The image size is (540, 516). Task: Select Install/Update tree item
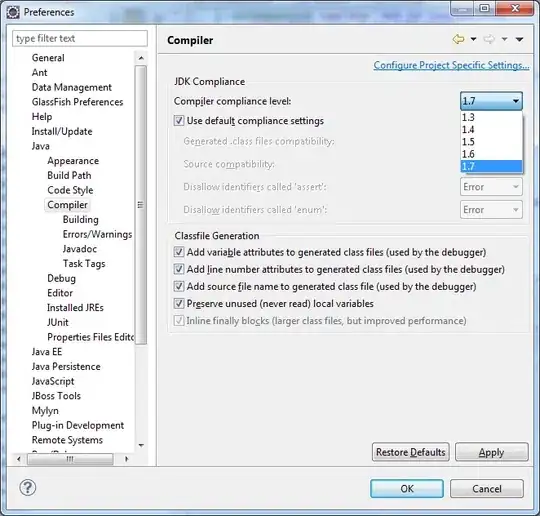tap(62, 132)
